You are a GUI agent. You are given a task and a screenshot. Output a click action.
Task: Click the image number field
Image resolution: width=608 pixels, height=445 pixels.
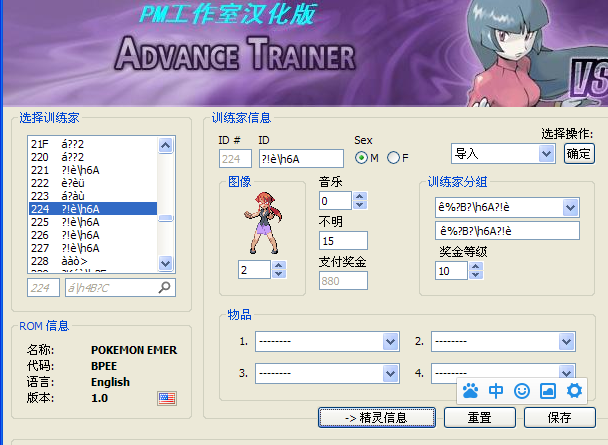pos(254,269)
